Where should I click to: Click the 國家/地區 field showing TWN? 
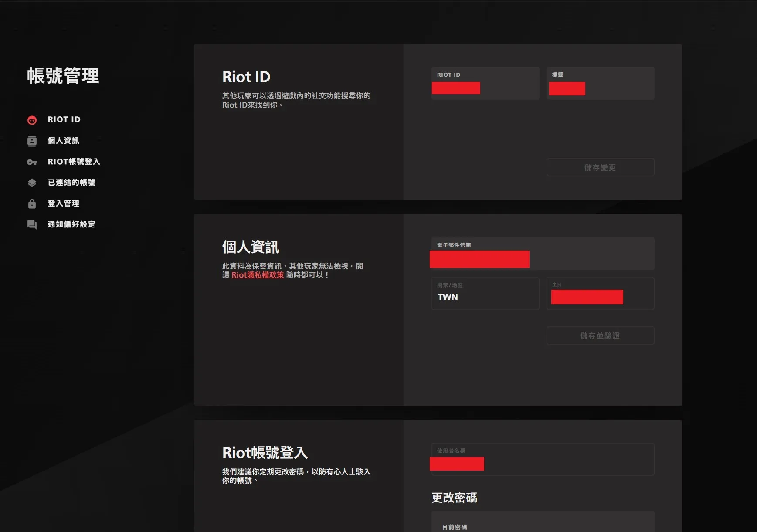(485, 294)
